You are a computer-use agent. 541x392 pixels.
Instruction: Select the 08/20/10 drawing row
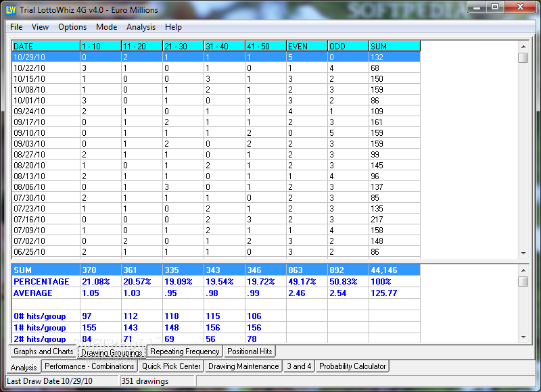216,165
